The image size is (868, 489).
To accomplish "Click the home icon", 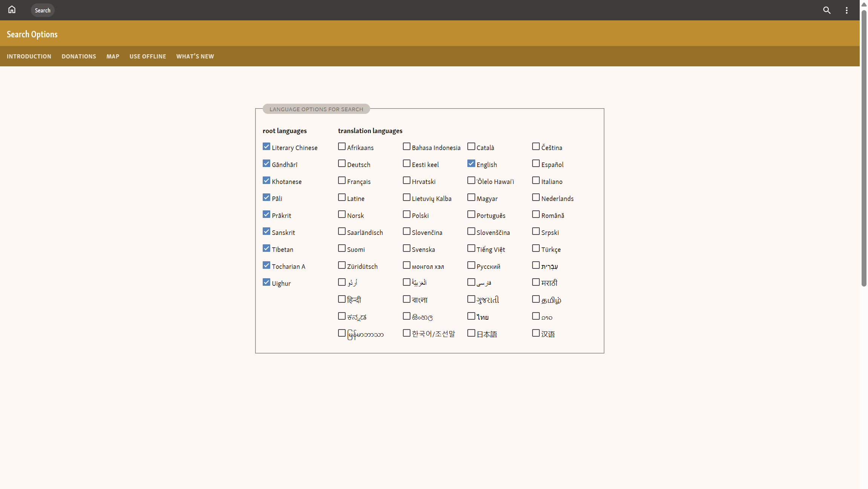I will coord(12,10).
